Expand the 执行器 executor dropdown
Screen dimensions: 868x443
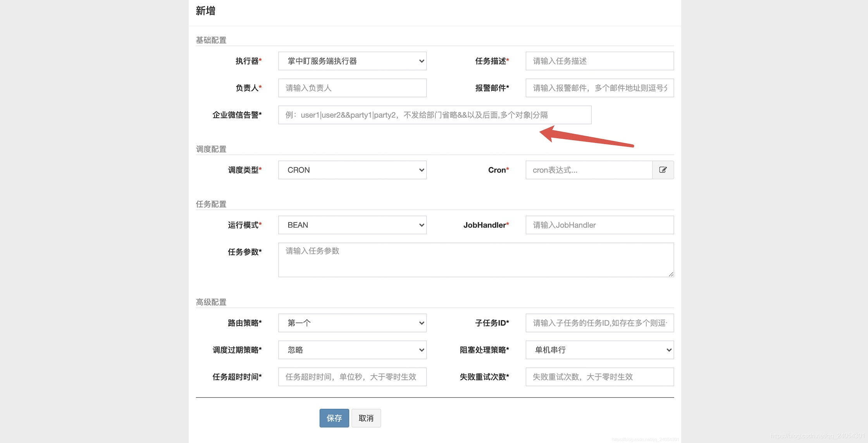352,61
